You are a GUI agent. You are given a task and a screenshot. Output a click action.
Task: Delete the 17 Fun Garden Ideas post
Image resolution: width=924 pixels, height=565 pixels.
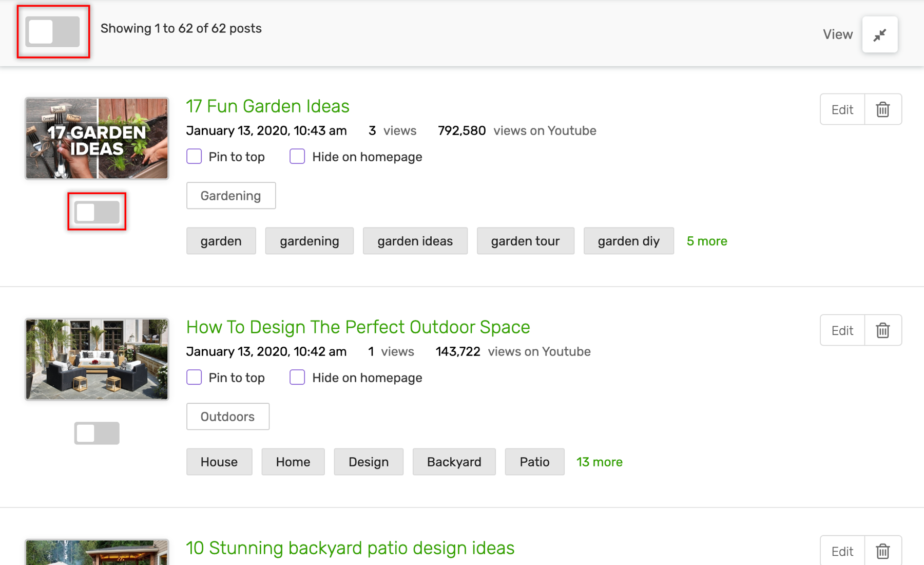(x=883, y=109)
